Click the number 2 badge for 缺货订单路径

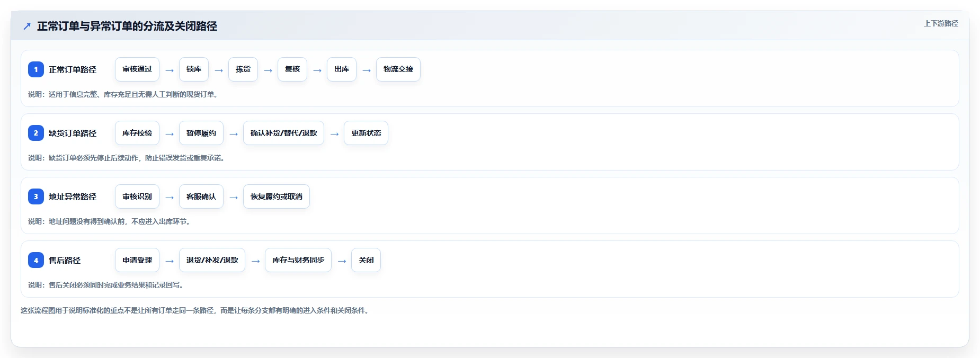click(36, 133)
